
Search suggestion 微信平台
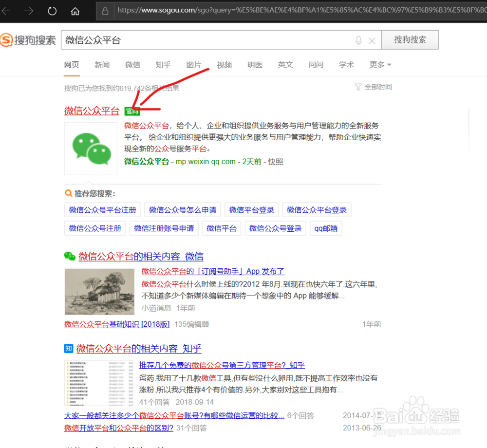[222, 228]
